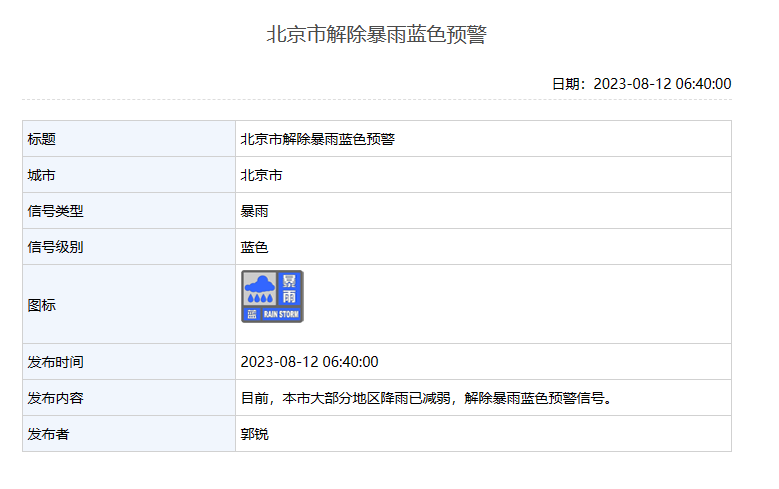
Task: Click the blue rainstorm warning icon
Action: coord(272,296)
